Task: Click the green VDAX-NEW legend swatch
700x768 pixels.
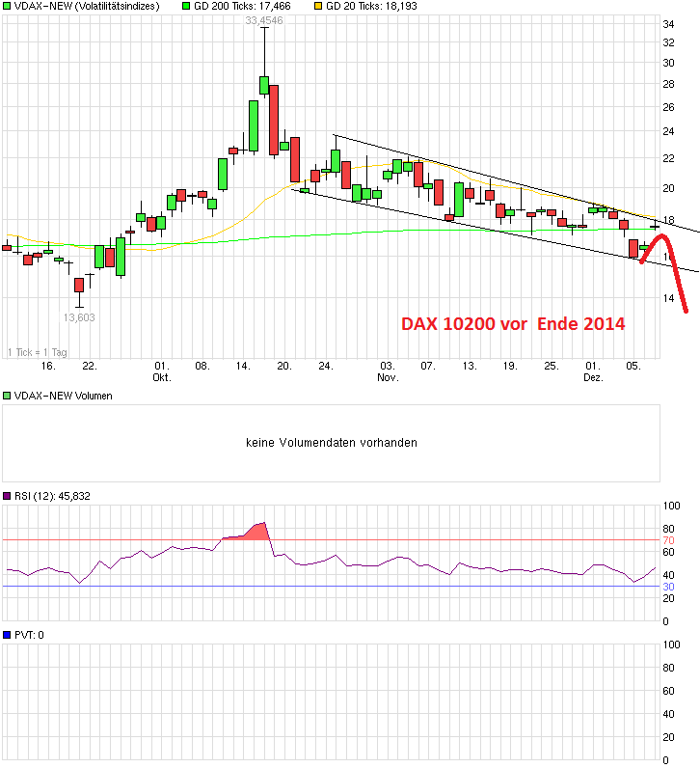Action: (7, 7)
